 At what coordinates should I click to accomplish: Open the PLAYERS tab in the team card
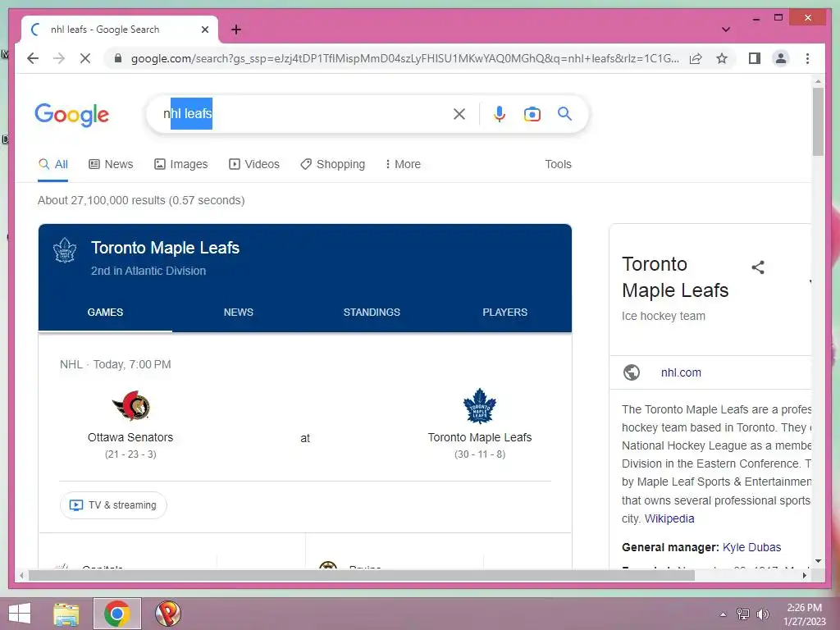pos(505,313)
